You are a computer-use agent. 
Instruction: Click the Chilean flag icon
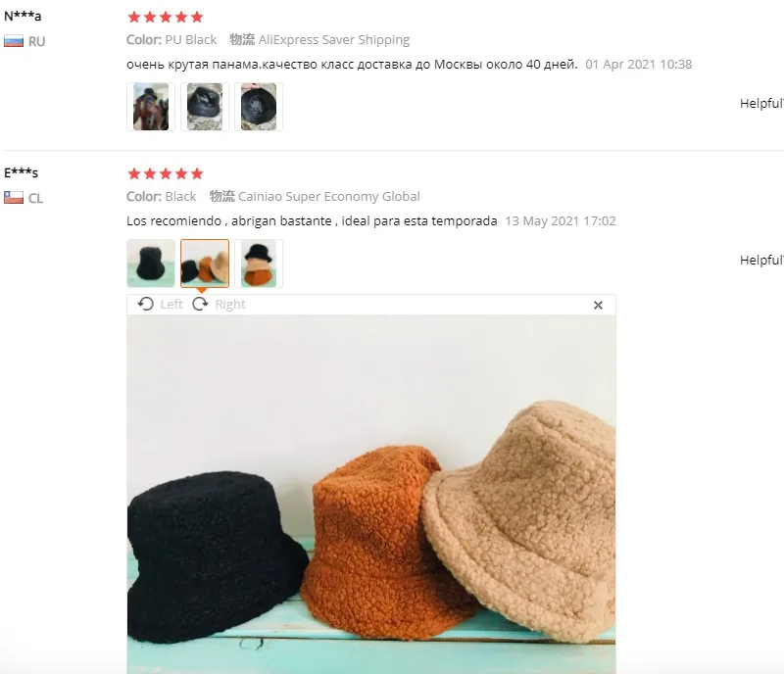point(14,198)
